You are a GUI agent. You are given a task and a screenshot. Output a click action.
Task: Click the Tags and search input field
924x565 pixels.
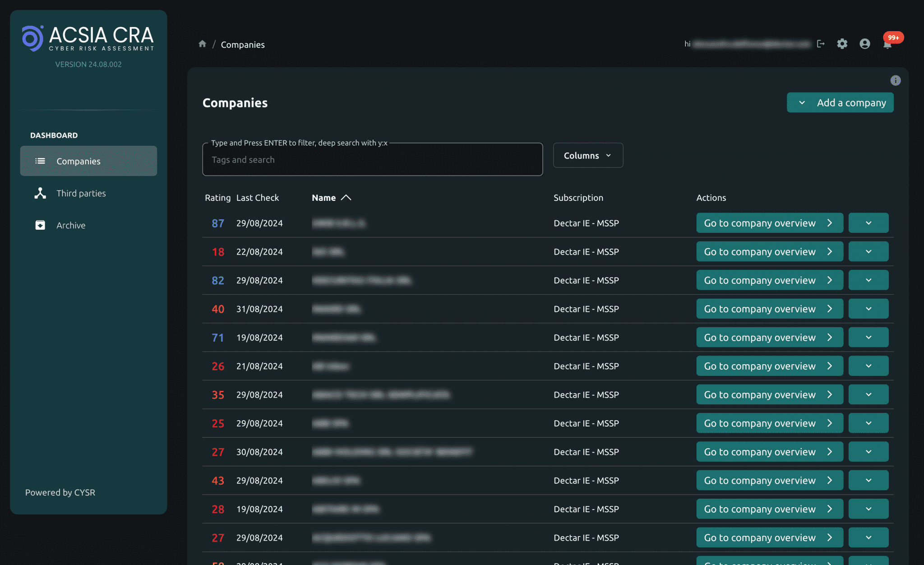point(372,159)
